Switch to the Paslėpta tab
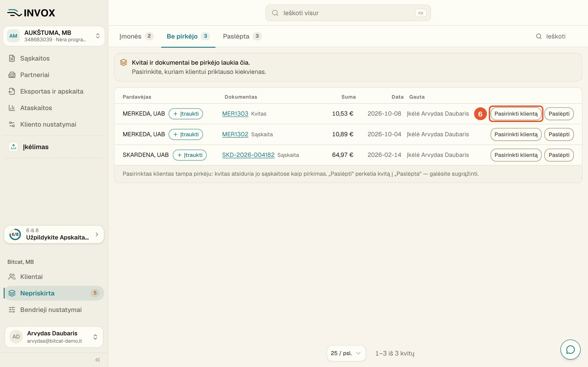588x367 pixels. (x=242, y=36)
